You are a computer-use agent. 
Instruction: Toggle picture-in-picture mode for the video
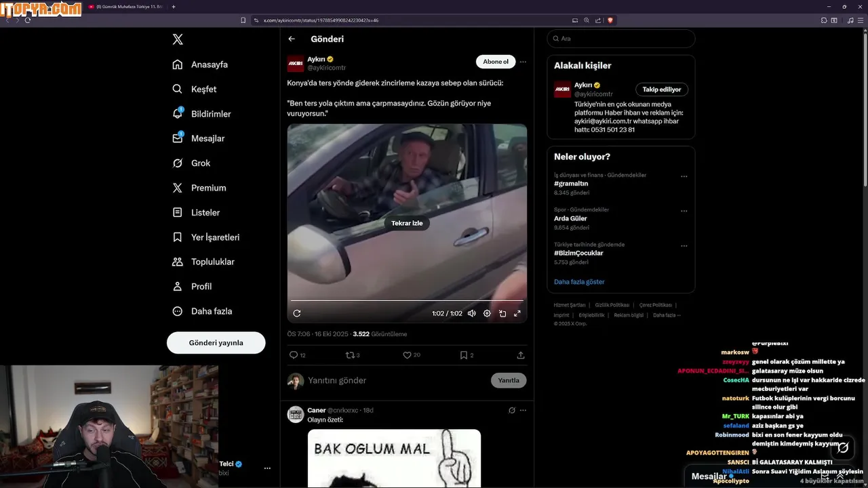coord(502,313)
